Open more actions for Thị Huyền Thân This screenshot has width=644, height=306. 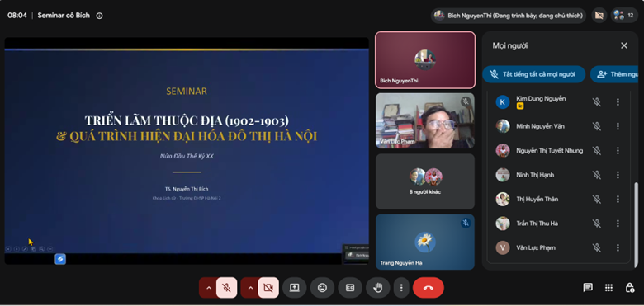[618, 199]
